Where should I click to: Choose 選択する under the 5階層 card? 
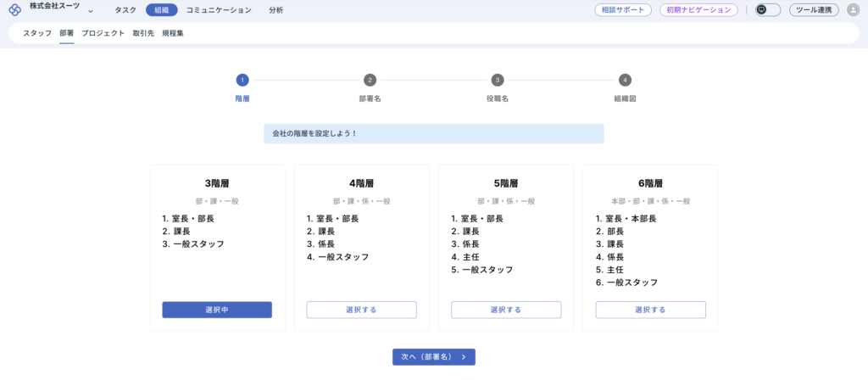tap(506, 310)
